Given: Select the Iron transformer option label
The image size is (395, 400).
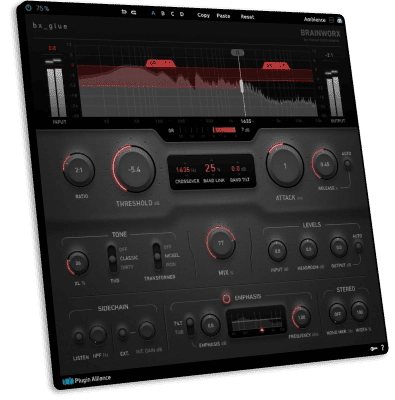Looking at the screenshot, I should [171, 265].
